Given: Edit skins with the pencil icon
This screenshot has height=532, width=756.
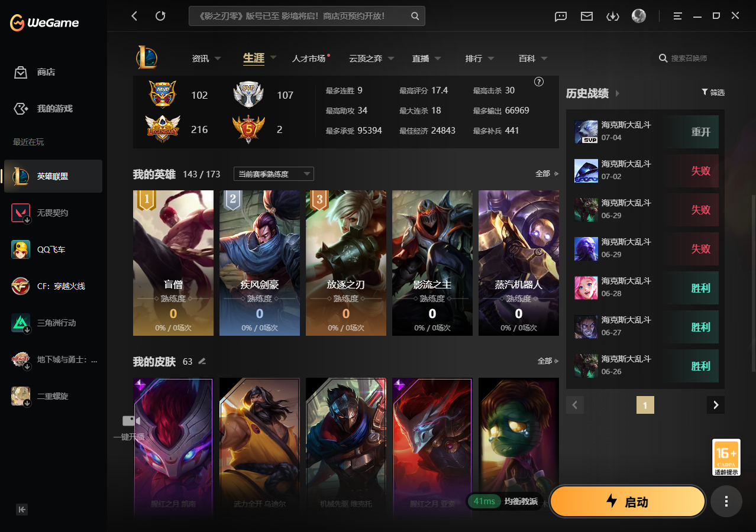Looking at the screenshot, I should coord(202,361).
